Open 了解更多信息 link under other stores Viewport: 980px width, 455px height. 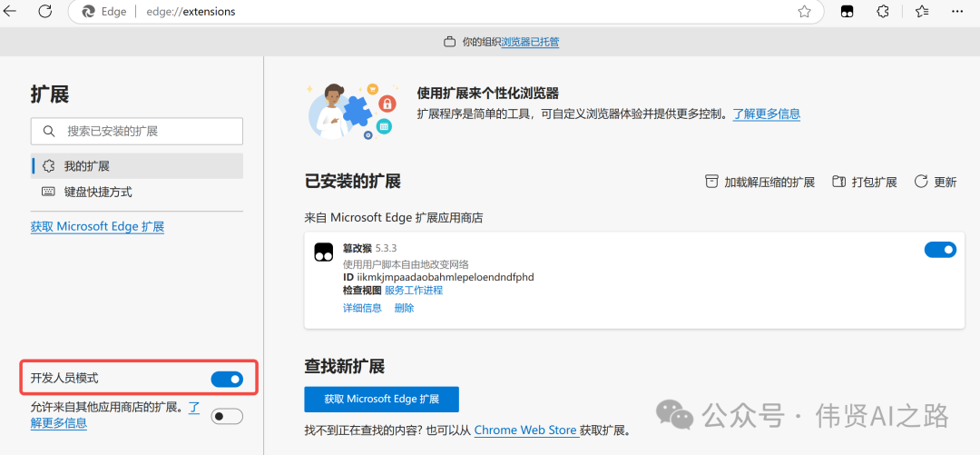[59, 423]
